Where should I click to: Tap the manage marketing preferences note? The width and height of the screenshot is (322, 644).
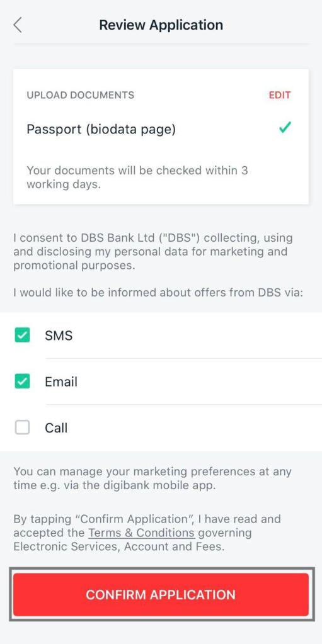click(x=152, y=478)
